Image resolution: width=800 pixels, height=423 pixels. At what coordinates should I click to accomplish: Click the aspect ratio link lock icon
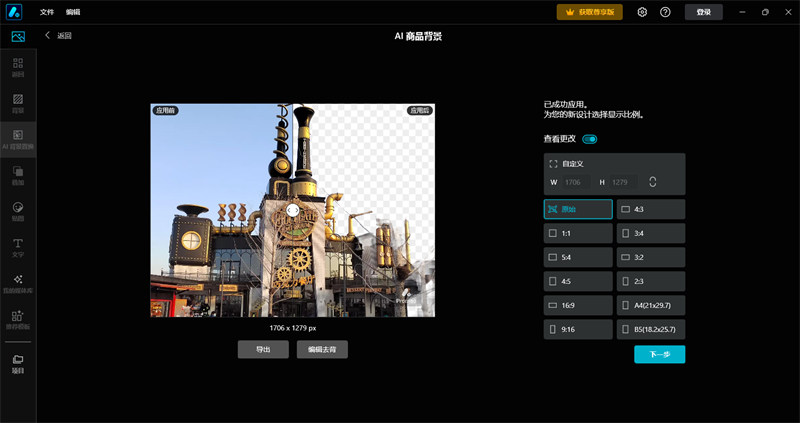(653, 182)
